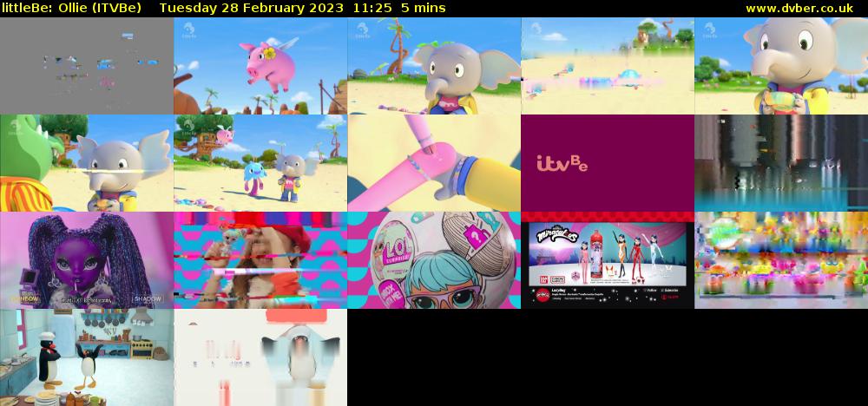Click the 'littleBe: Ollie (ITVBe)' title text

coord(71,9)
